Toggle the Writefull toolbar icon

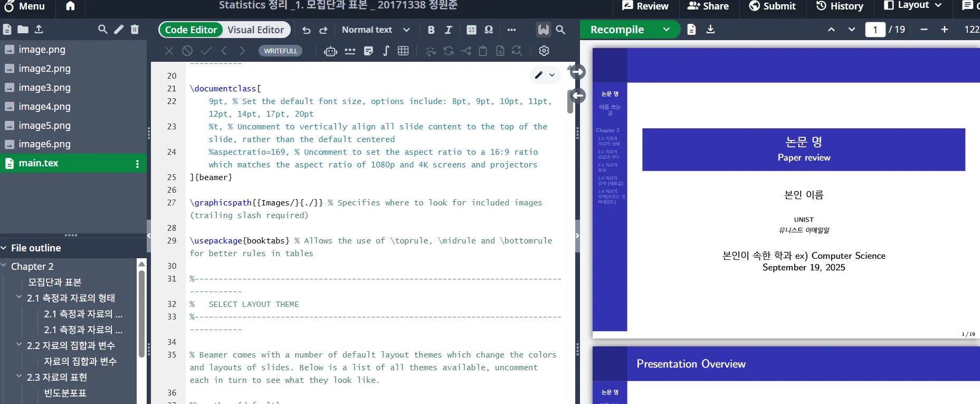544,30
